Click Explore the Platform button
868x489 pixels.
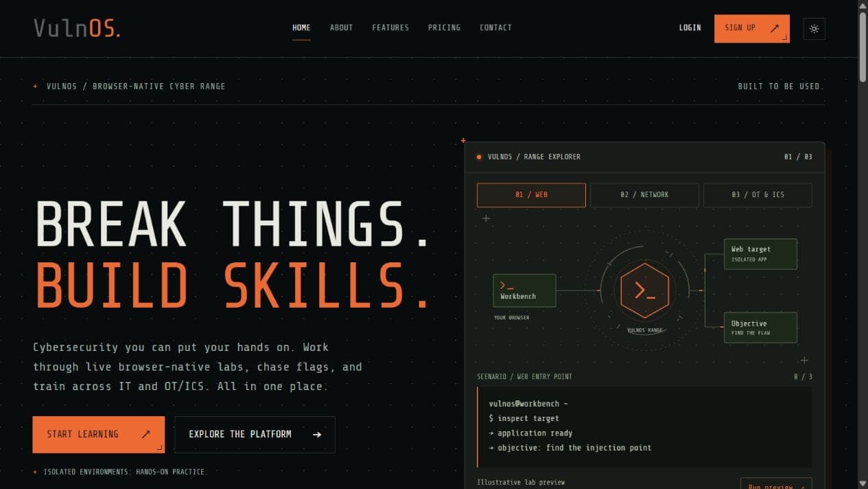click(255, 434)
